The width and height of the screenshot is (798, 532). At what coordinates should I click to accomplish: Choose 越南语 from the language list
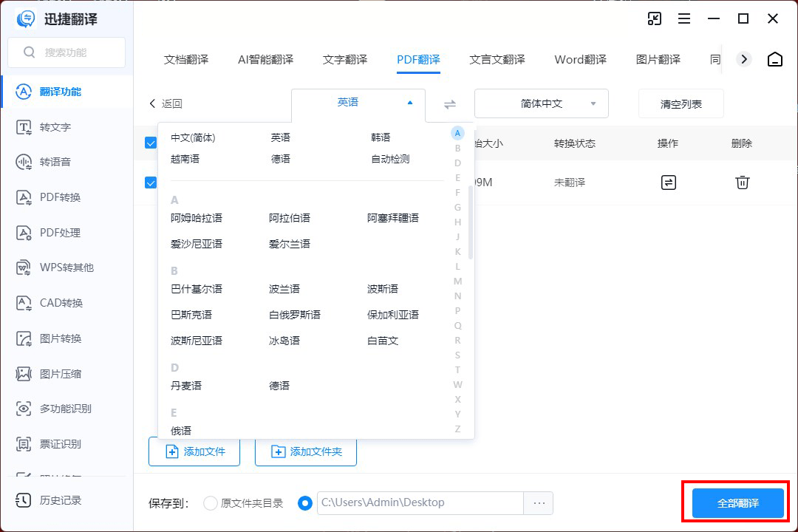click(x=185, y=159)
